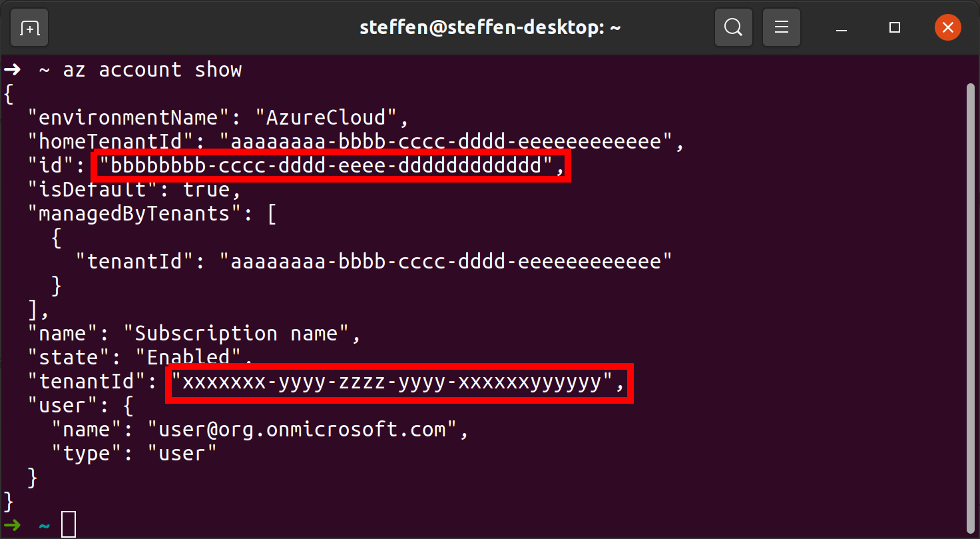Maximize the terminal window
This screenshot has height=539, width=980.
[895, 28]
